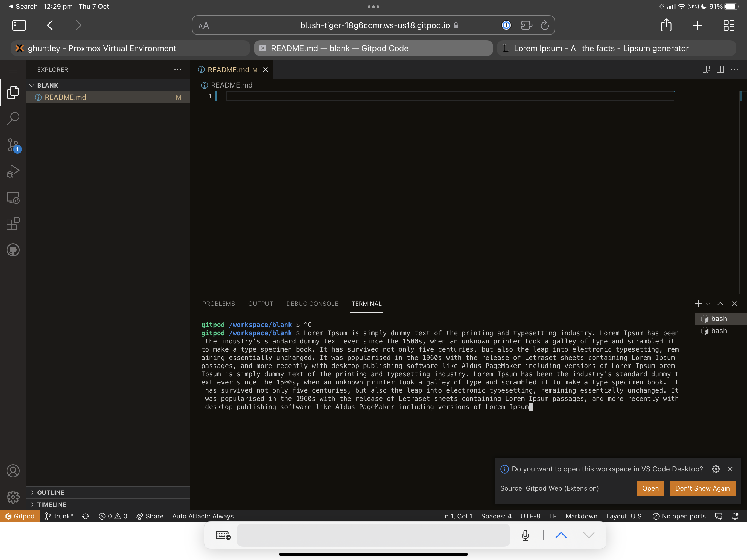Maximize the terminal panel

tap(720, 303)
